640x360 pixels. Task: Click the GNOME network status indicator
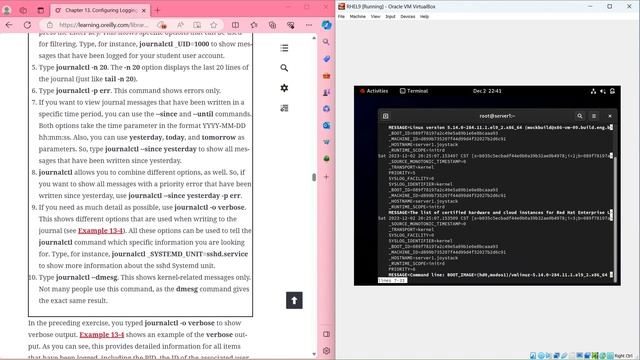(593, 91)
